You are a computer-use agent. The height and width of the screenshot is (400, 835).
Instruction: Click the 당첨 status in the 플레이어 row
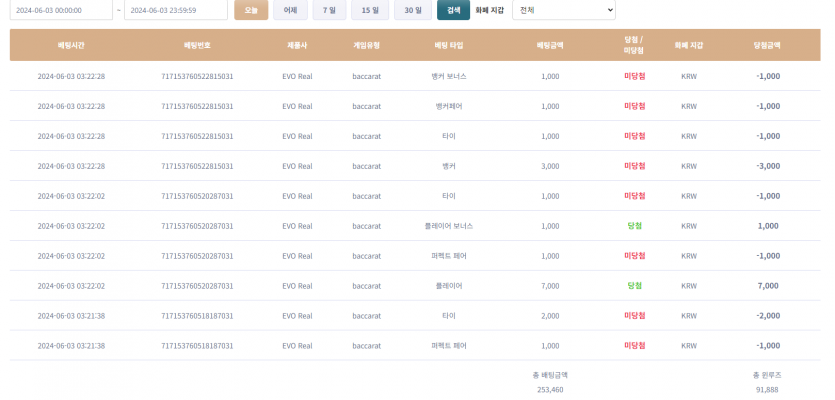pyautogui.click(x=634, y=286)
